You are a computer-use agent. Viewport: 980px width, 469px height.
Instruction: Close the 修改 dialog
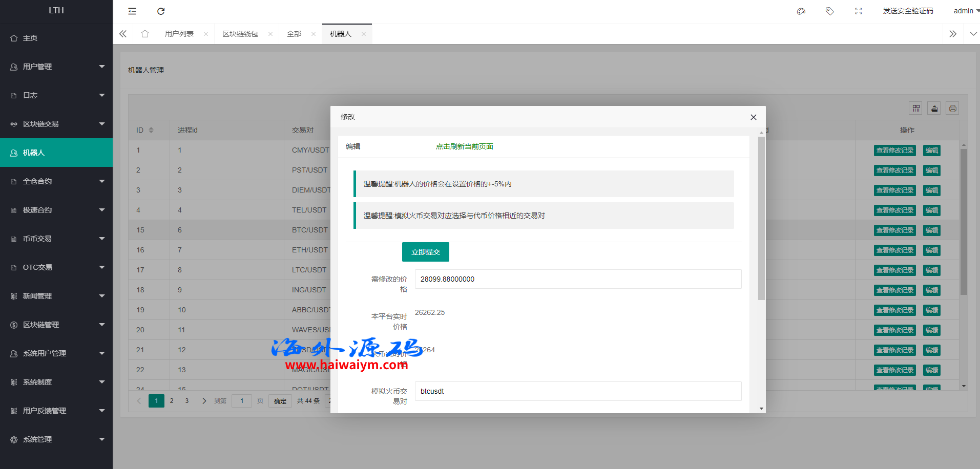tap(754, 117)
